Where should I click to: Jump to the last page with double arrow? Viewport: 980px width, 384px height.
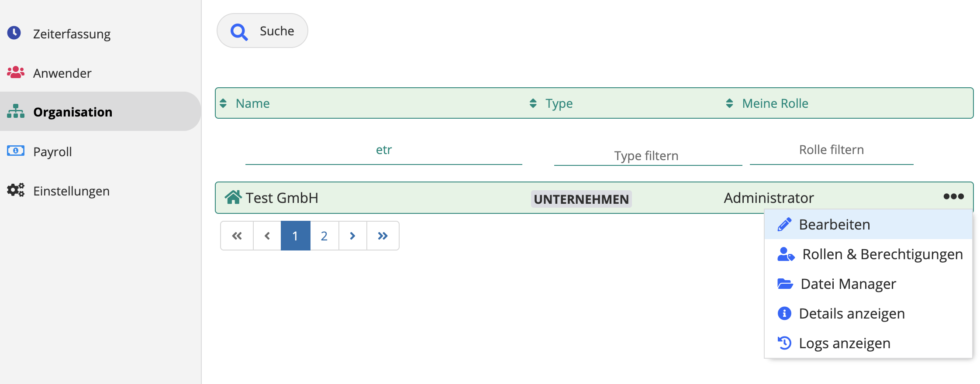click(383, 236)
